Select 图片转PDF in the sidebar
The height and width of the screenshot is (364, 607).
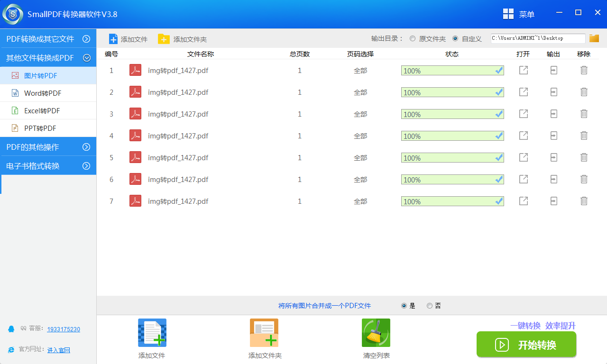[x=48, y=75]
